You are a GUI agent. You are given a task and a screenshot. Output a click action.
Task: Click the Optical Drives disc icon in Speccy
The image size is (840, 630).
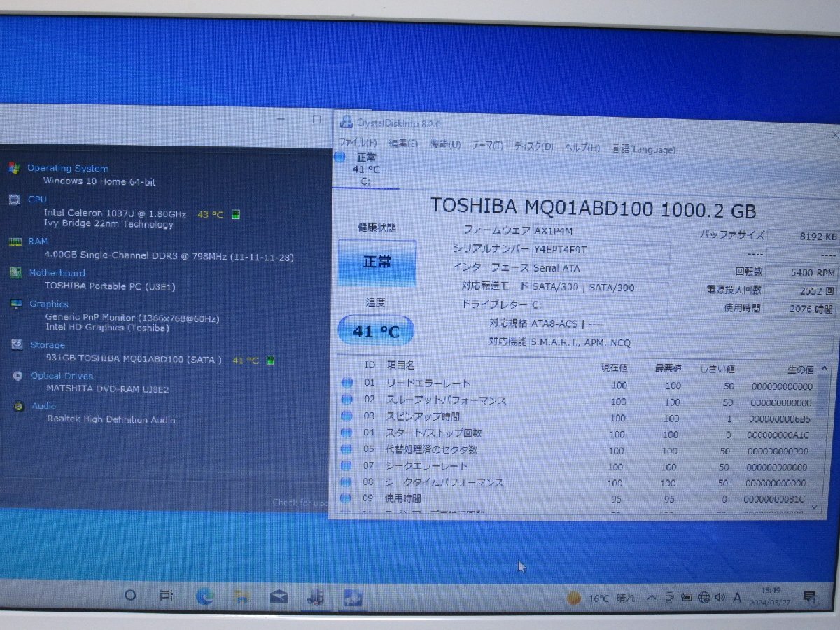(x=18, y=376)
